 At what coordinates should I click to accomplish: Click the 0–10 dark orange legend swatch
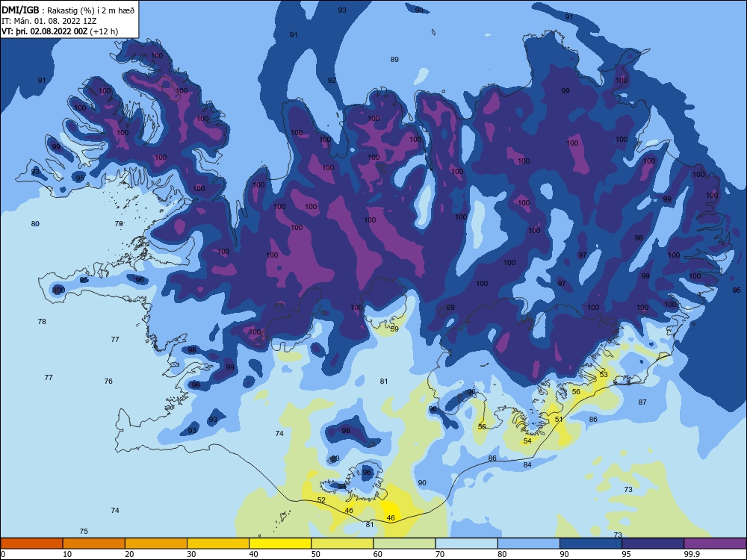(x=31, y=544)
